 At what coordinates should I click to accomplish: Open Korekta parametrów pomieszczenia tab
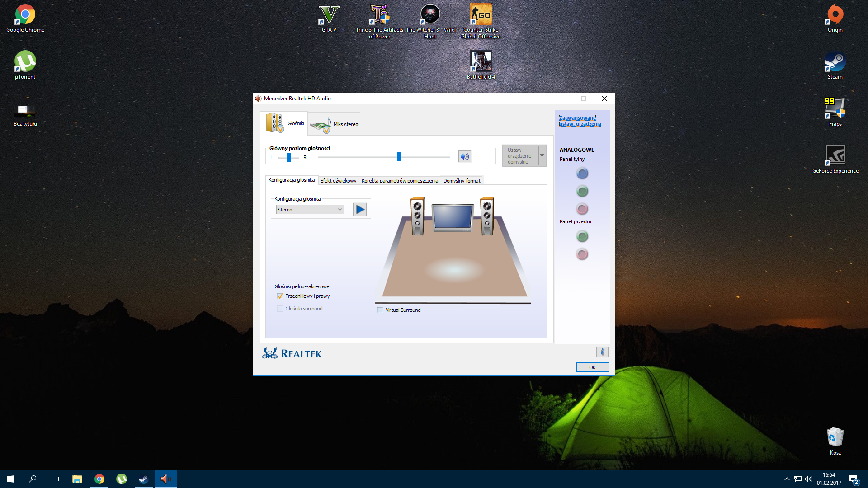(400, 181)
